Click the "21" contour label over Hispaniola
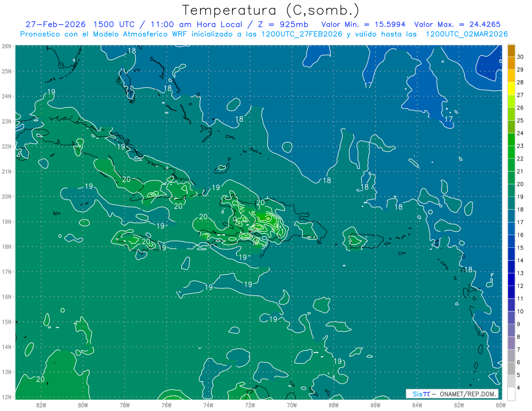This screenshot has height=411, width=532. point(280,231)
